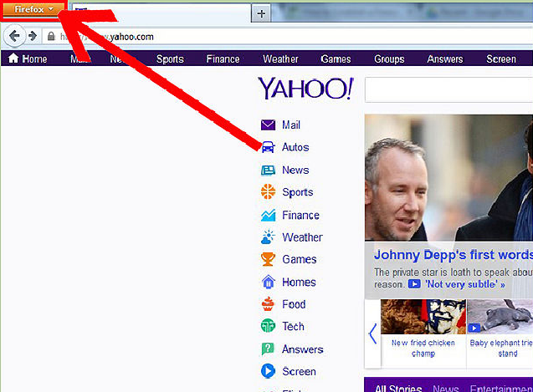Click the Sports basketball icon

268,191
